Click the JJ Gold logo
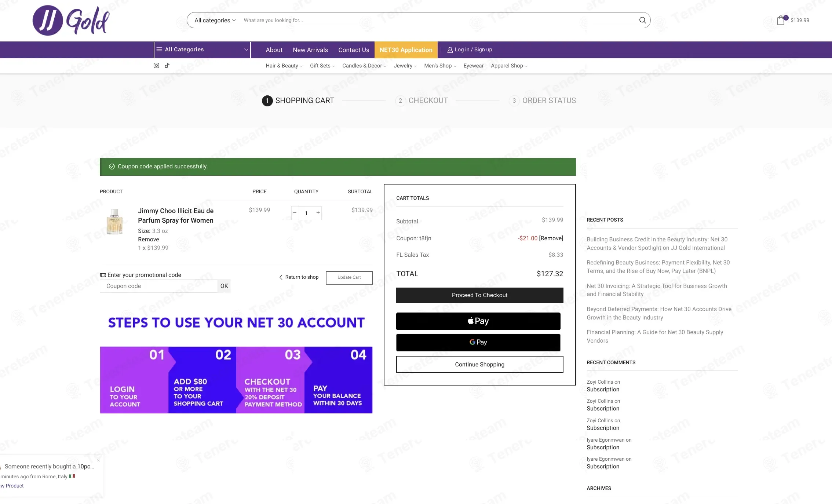832x504 pixels. (71, 20)
